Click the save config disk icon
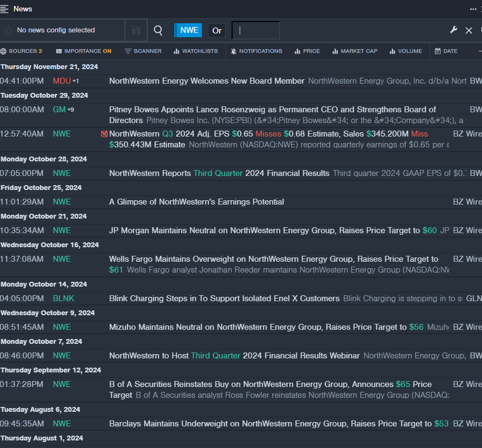 pos(136,31)
